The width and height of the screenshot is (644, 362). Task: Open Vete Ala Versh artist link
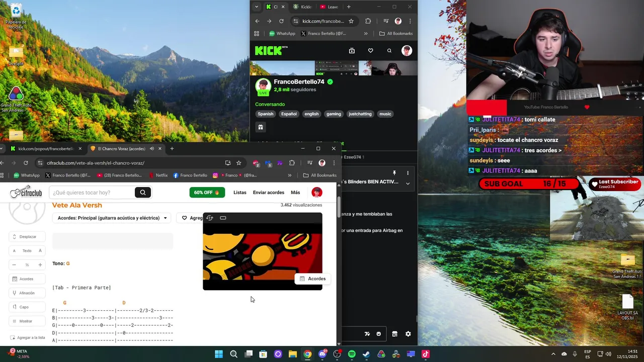click(77, 205)
